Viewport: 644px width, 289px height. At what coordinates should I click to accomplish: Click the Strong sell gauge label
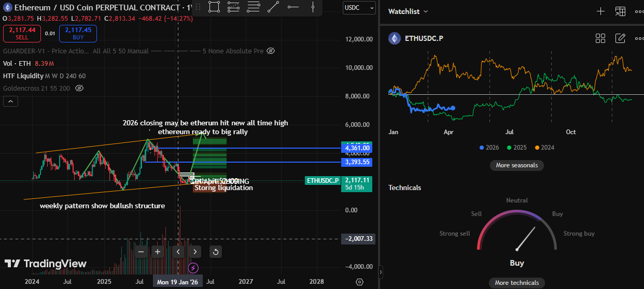coord(455,234)
